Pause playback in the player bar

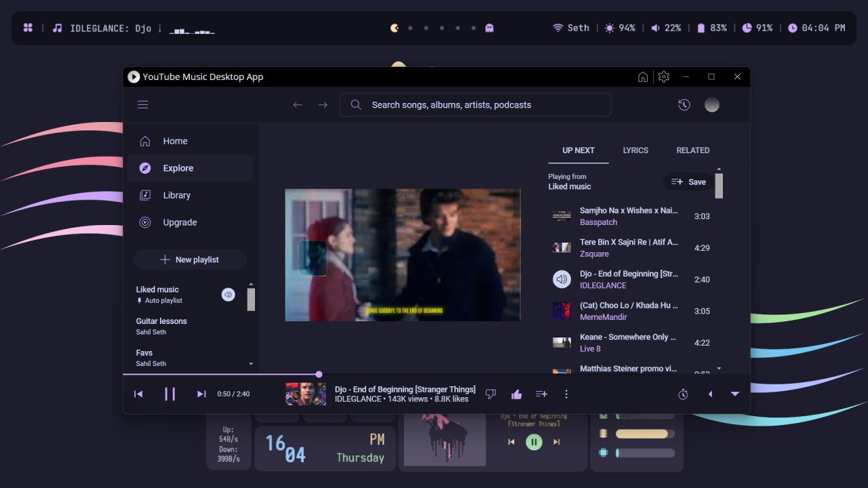pos(170,394)
